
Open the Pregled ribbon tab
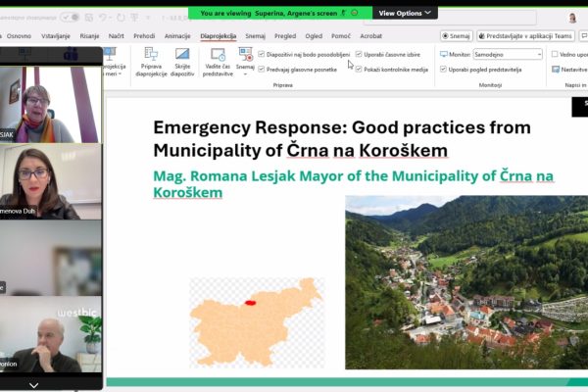coord(285,35)
